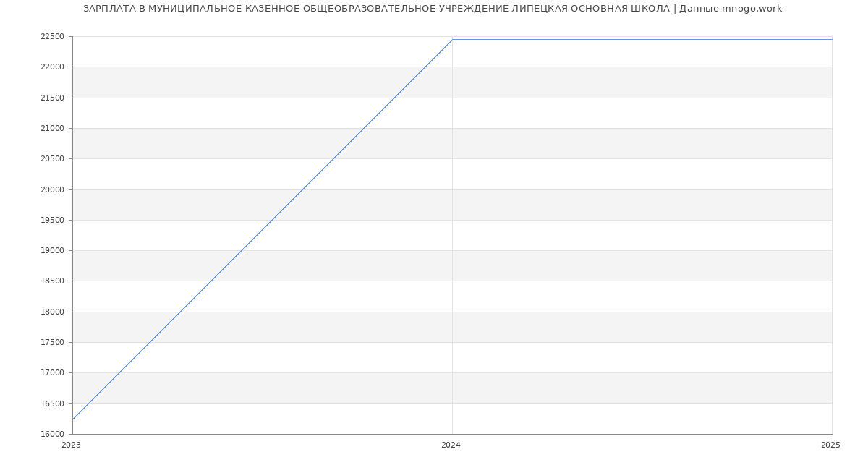Click the 16500 y-axis label
Viewport: 868px width, 470px height.
click(52, 403)
